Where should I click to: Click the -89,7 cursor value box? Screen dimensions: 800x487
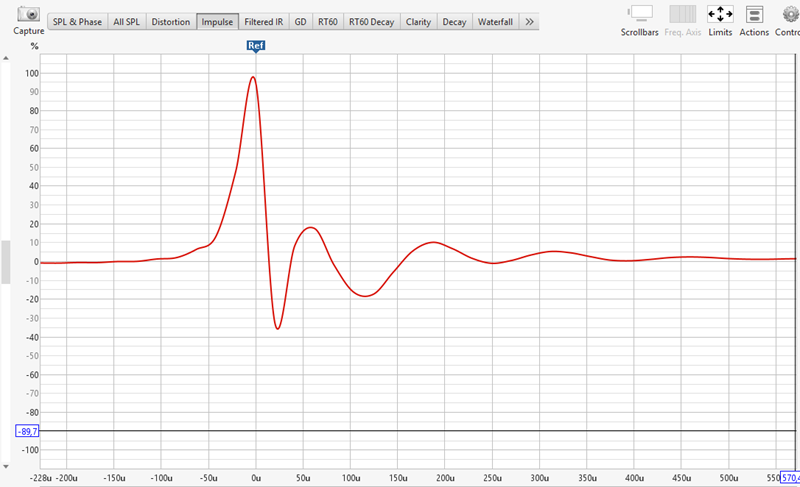(27, 431)
